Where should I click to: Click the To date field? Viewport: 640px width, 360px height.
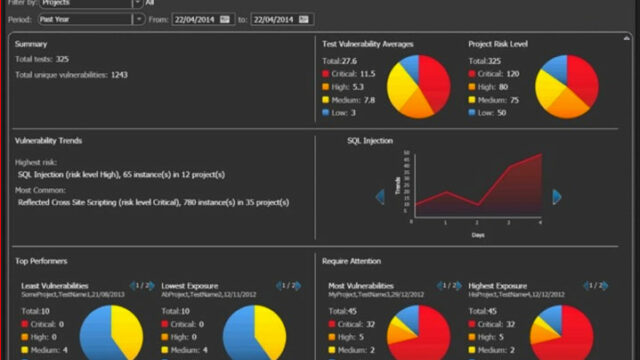(282, 19)
